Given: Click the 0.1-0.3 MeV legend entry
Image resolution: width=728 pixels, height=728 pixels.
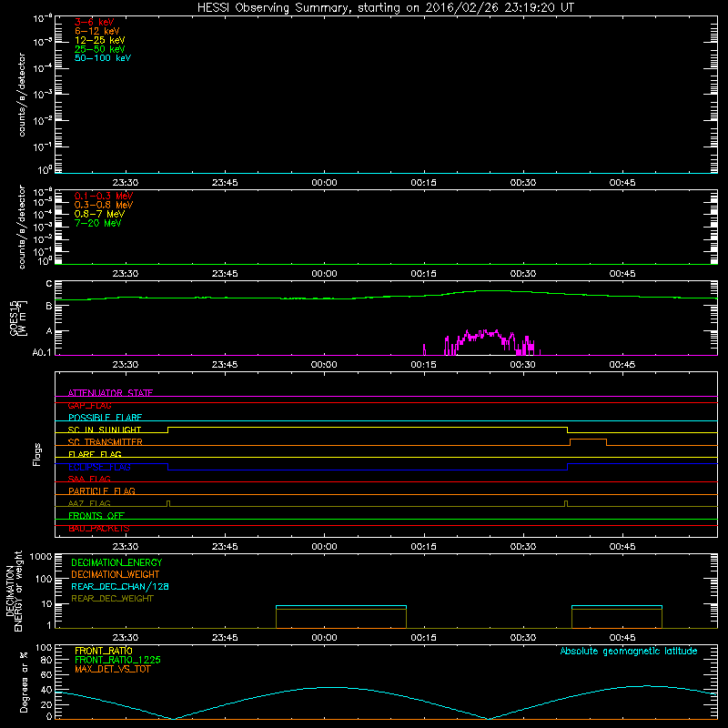Looking at the screenshot, I should (104, 196).
